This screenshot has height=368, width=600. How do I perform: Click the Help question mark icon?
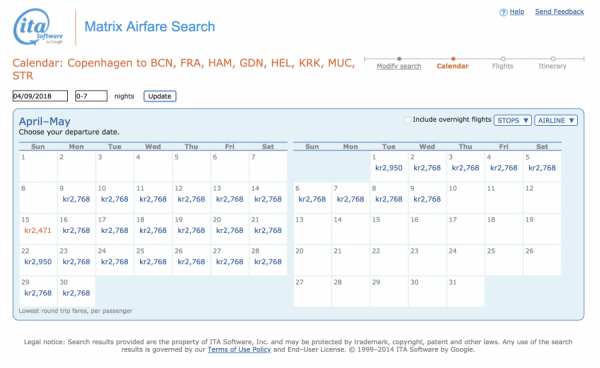[503, 12]
